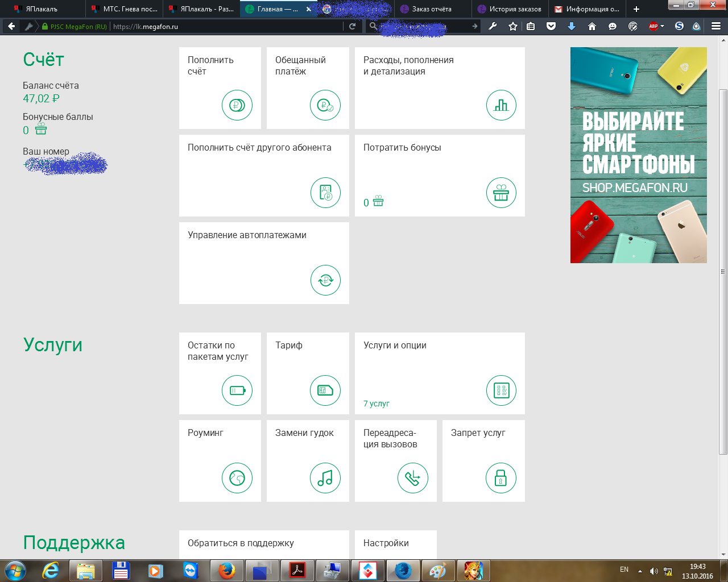Click the lk.megafon.ru address field
728x582 pixels.
[x=226, y=27]
